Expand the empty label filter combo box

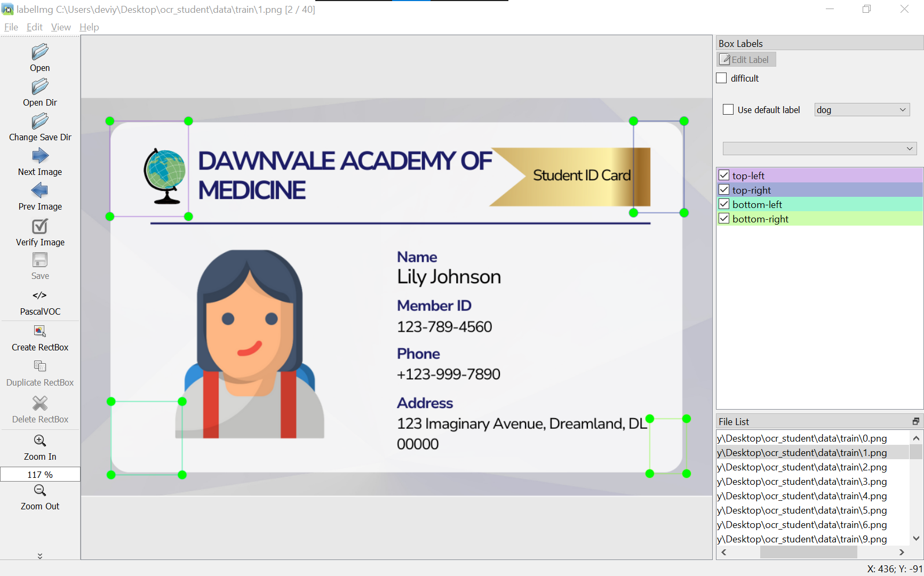point(819,148)
